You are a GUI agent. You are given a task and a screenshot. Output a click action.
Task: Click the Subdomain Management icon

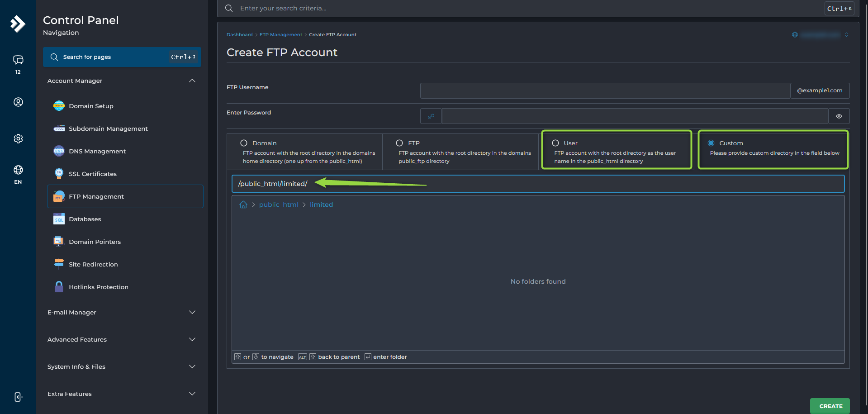click(x=59, y=128)
